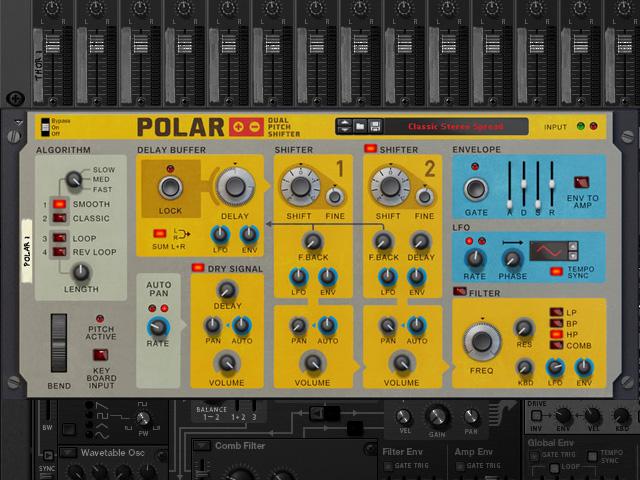This screenshot has width=640, height=480.
Task: Click Shifter 2 Fine knob
Action: (424, 197)
